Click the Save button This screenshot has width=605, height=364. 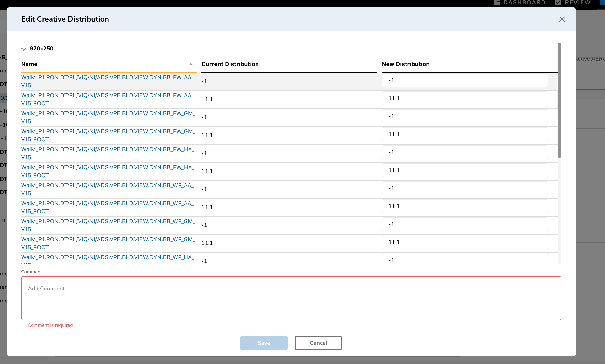(264, 343)
